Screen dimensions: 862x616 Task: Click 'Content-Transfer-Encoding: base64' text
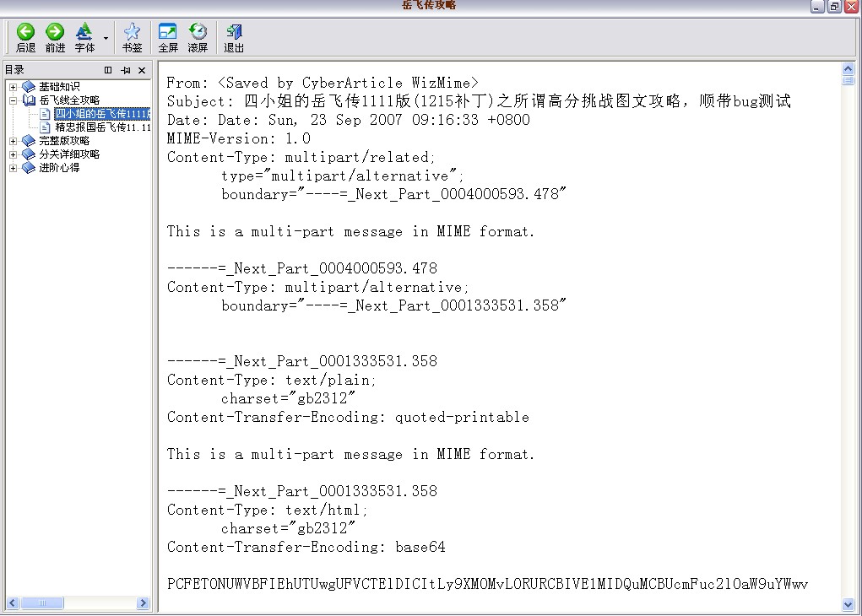[306, 548]
